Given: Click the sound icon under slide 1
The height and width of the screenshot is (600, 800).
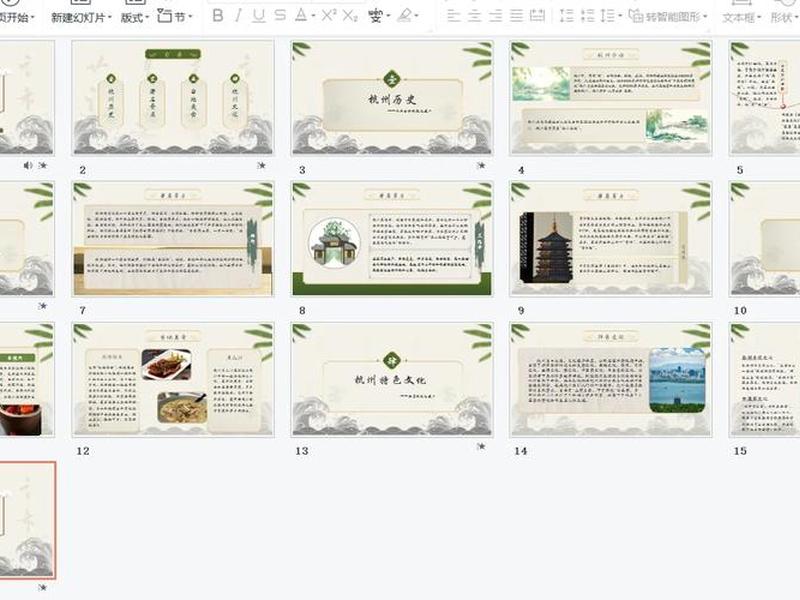Looking at the screenshot, I should [28, 165].
